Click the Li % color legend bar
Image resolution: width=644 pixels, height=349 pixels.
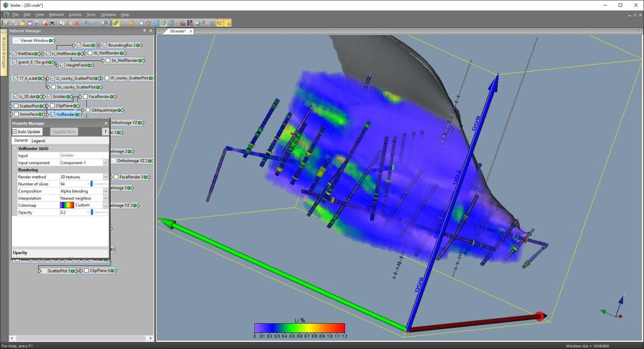299,328
